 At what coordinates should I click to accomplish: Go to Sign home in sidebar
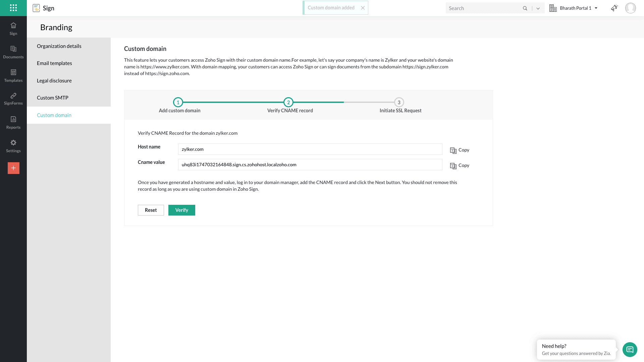pos(13,29)
